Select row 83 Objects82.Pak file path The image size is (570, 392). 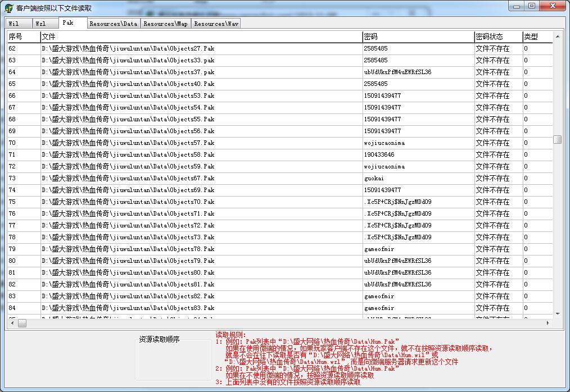tap(128, 297)
